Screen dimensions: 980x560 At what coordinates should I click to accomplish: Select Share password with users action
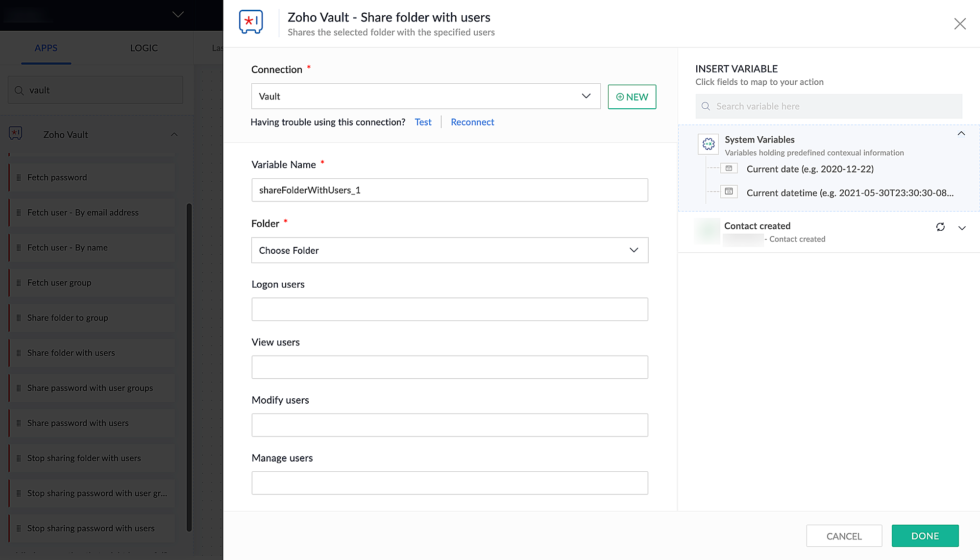click(x=92, y=423)
